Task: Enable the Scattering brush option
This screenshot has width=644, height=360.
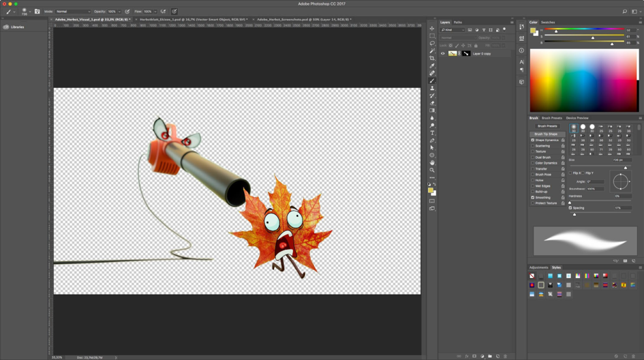Action: (533, 146)
